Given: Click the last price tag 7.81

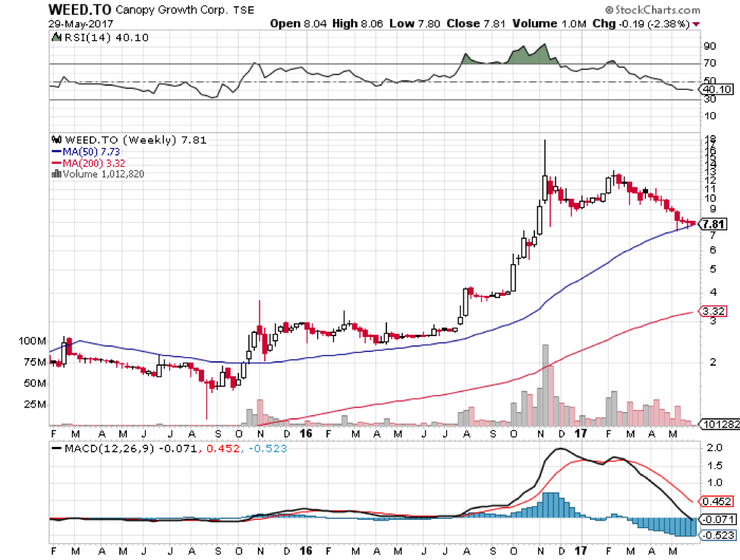Looking at the screenshot, I should pos(714,224).
